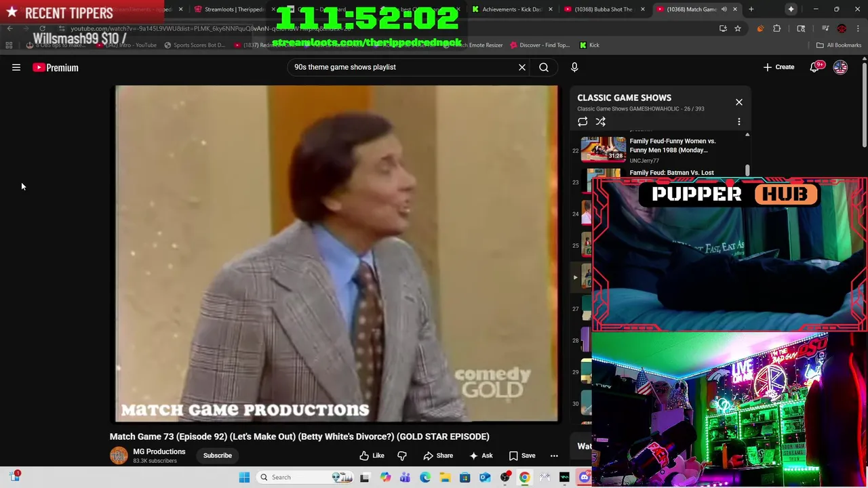Viewport: 868px width, 488px height.
Task: Mute the Match Game tab audio icon
Action: (x=724, y=9)
